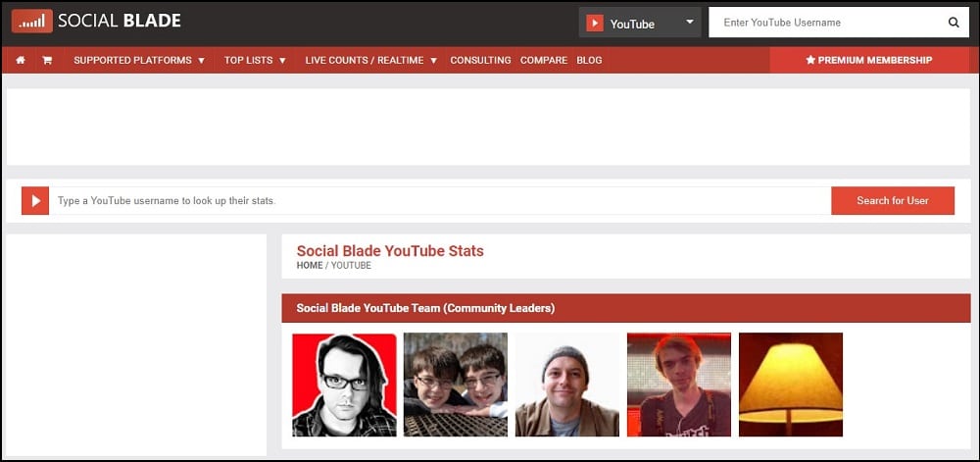Click the magnifier search icon in header

point(954,23)
